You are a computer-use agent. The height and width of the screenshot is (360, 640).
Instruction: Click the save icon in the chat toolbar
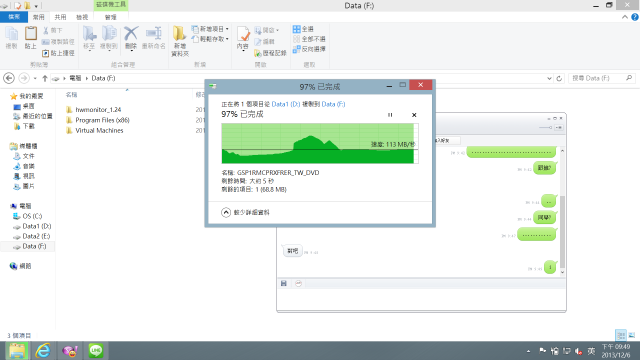click(x=284, y=283)
